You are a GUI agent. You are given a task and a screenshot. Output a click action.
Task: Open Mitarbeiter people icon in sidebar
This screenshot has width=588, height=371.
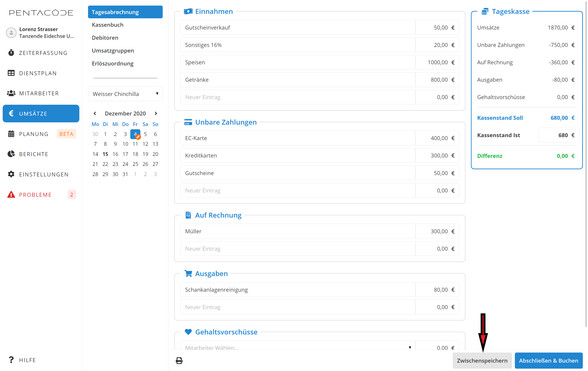11,93
